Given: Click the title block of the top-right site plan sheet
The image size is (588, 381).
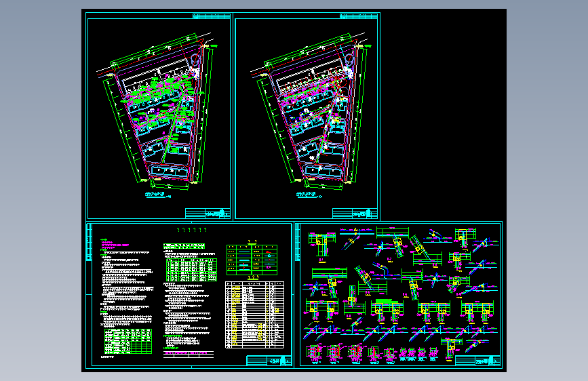Looking at the screenshot, I should tap(355, 214).
